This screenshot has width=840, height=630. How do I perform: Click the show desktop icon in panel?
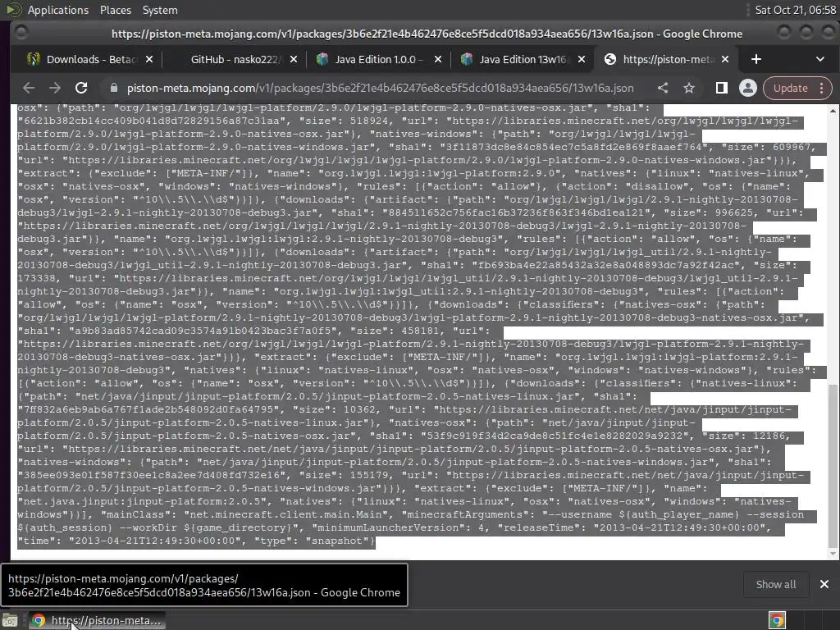click(10, 620)
